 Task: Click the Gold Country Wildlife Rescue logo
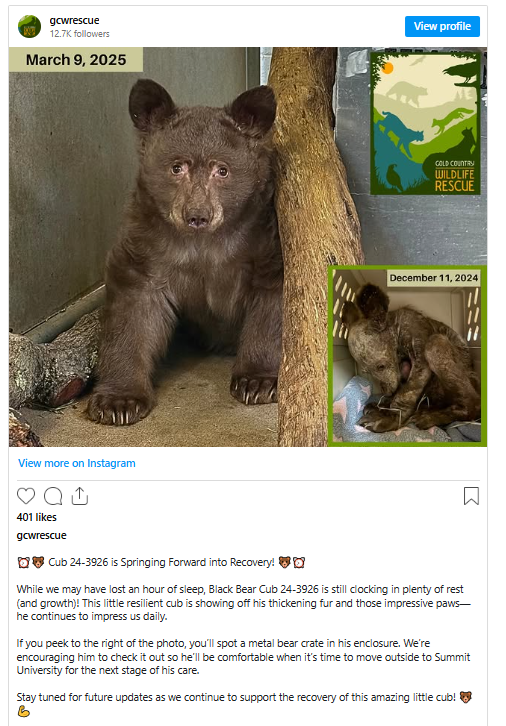point(425,123)
